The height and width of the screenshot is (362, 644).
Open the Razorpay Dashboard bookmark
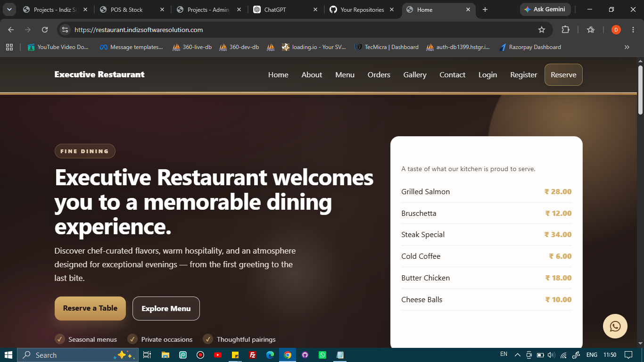tap(530, 47)
